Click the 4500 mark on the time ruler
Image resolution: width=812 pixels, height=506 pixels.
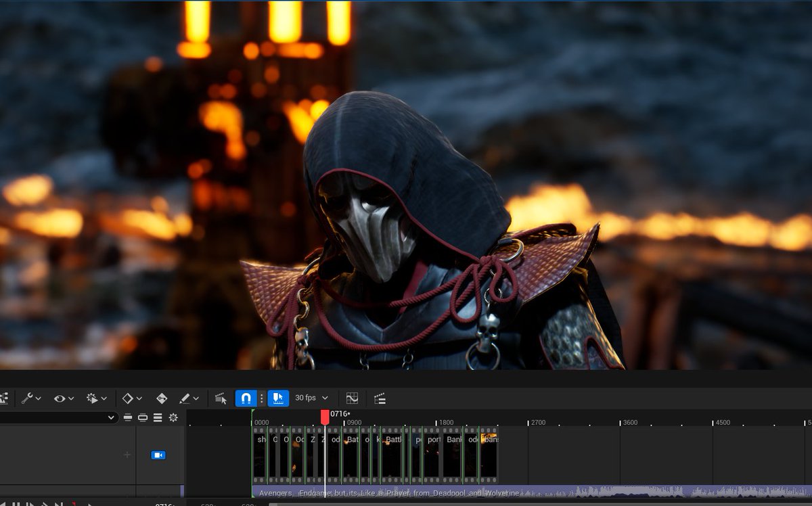(x=723, y=422)
